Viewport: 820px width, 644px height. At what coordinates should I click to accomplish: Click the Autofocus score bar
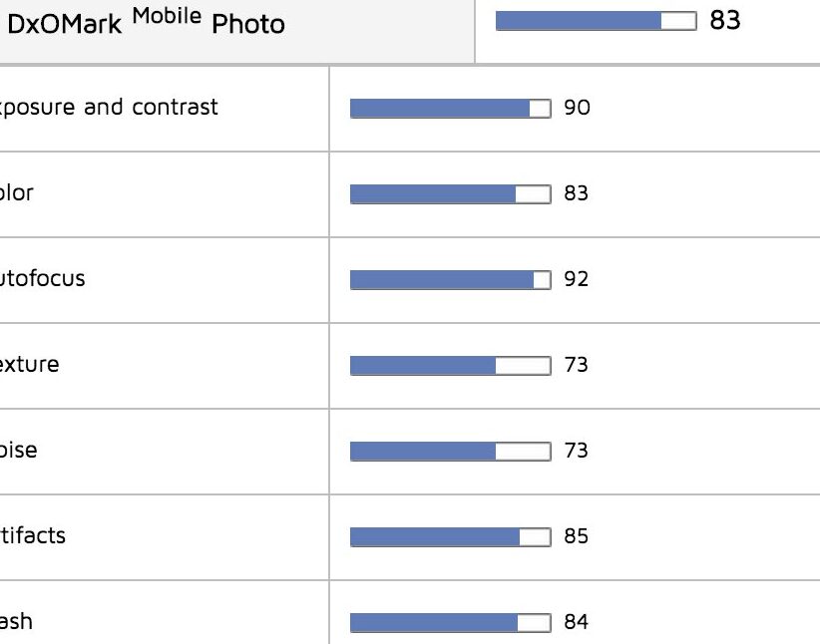pos(450,280)
